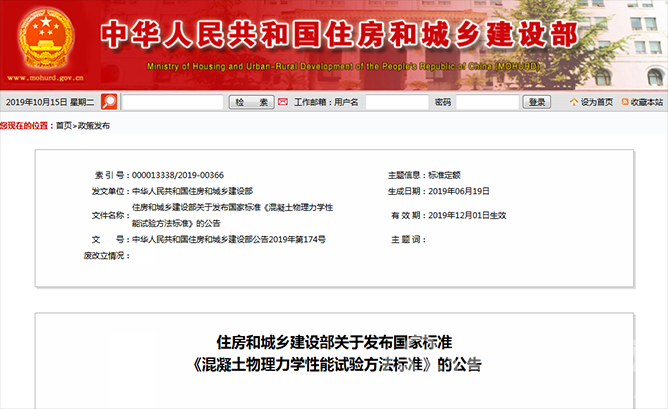Viewport: 668px width, 409px height.
Task: Select validity text 2019年12月01日生效
Action: coord(467,216)
